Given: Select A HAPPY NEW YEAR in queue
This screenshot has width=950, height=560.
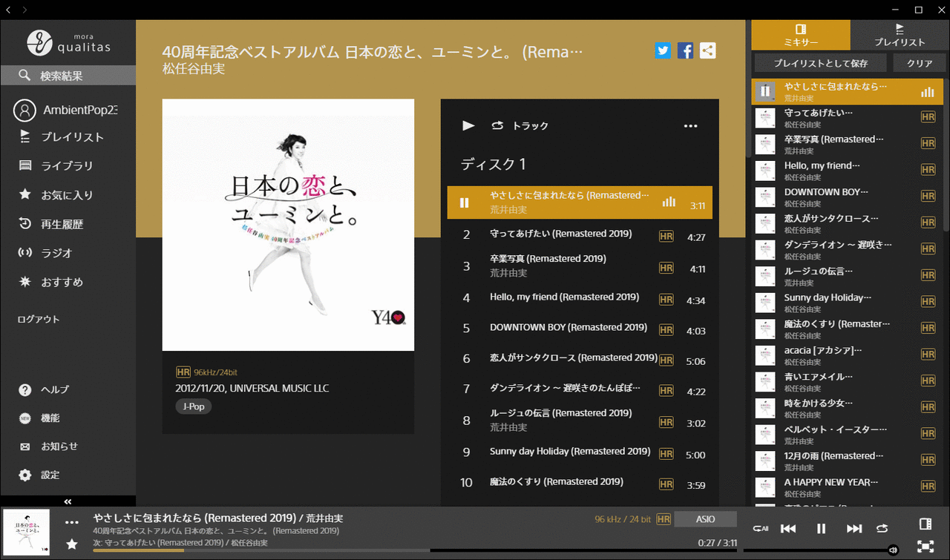Looking at the screenshot, I should click(x=848, y=487).
